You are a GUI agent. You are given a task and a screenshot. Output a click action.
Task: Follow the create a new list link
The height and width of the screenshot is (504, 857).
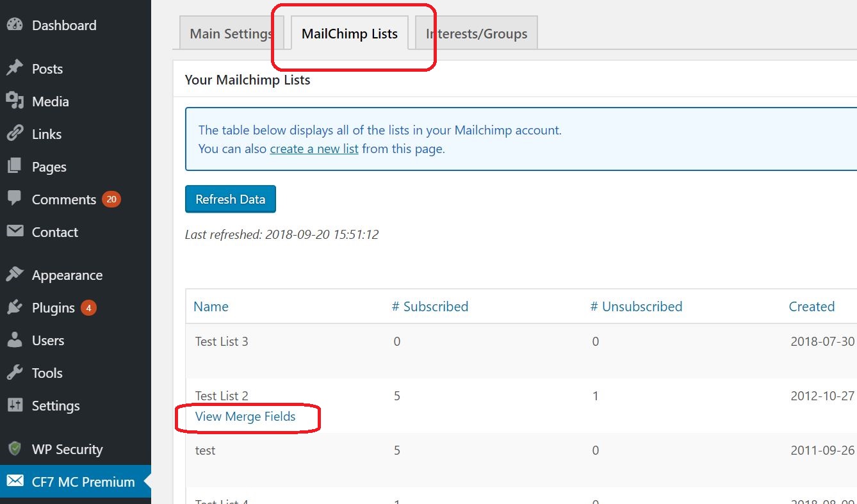tap(314, 148)
